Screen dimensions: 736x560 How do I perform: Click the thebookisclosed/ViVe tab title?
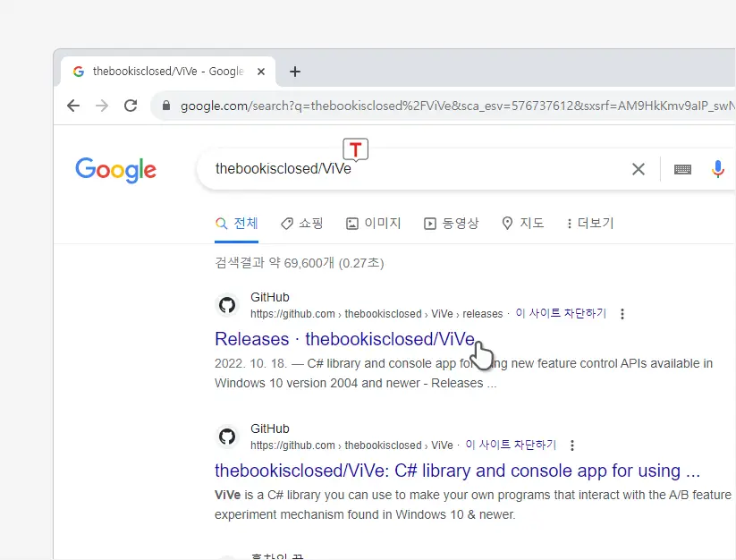click(168, 72)
